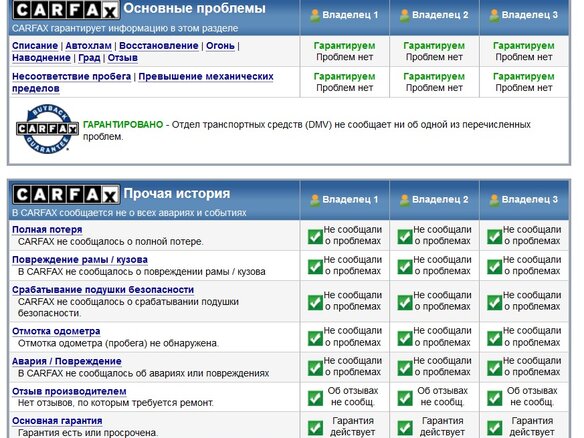The height and width of the screenshot is (438, 584).
Task: Open the Восстановление link
Action: coord(159,46)
